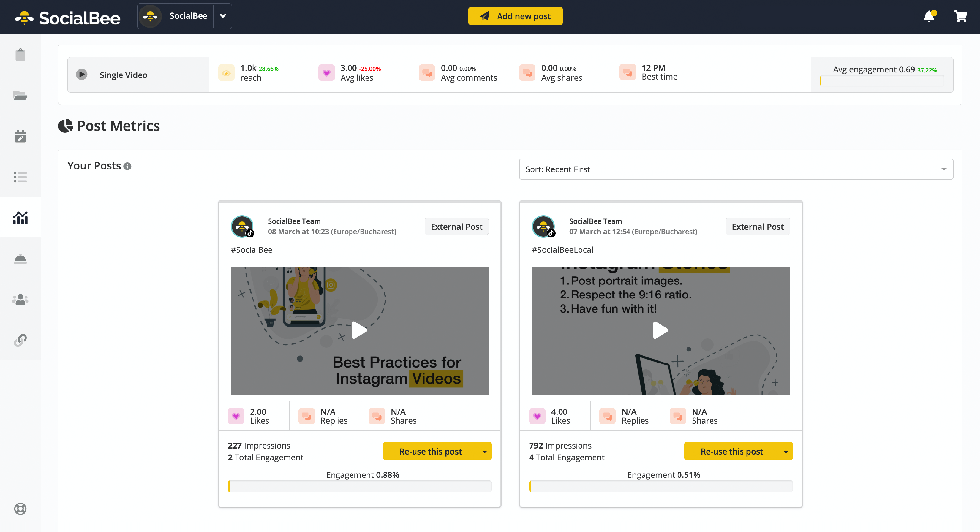
Task: Open the help lifebuoy icon in sidebar
Action: 20,508
